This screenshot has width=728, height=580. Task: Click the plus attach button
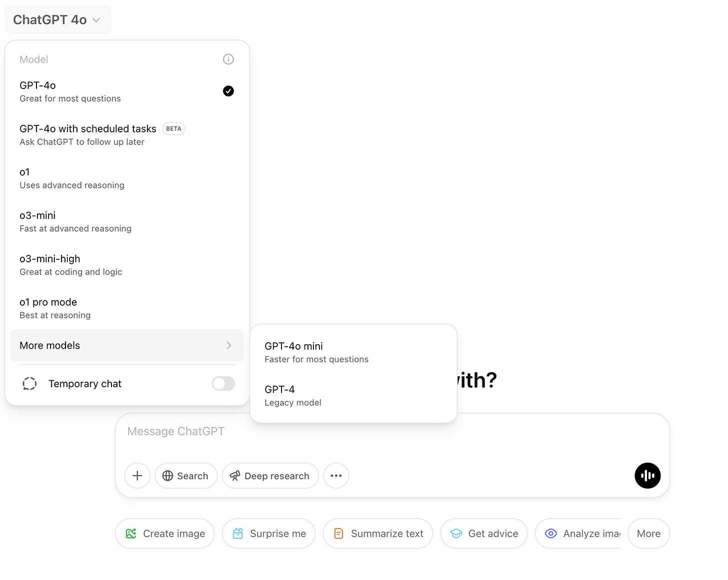tap(137, 476)
